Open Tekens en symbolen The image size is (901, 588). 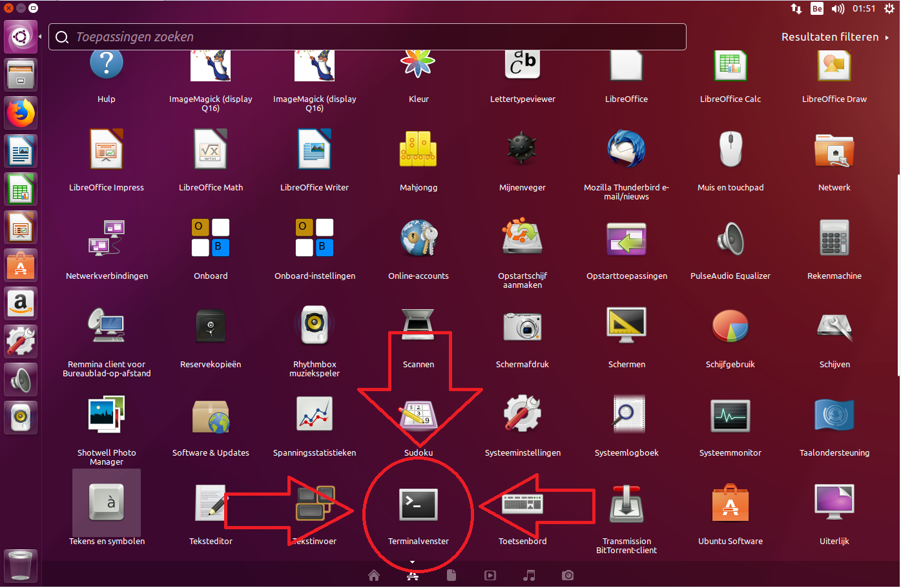107,503
